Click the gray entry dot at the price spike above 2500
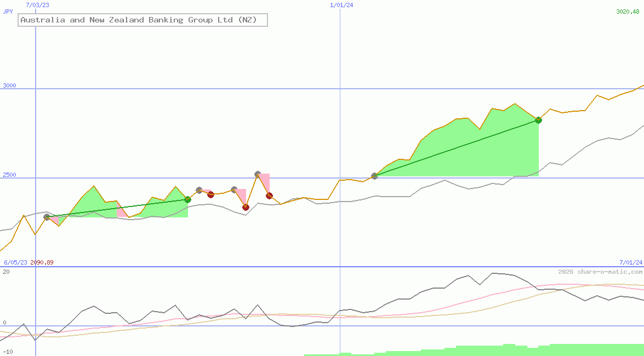This screenshot has width=644, height=356. [258, 174]
